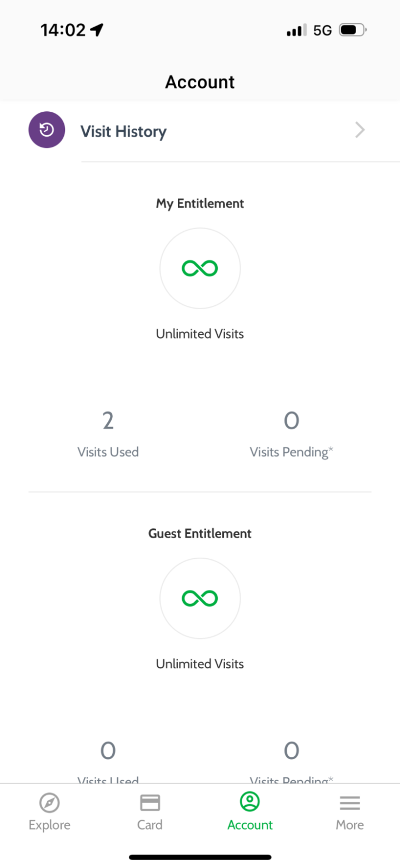Tap the Guest Entitlement infinity icon
Viewport: 400px width, 868px height.
click(x=200, y=598)
